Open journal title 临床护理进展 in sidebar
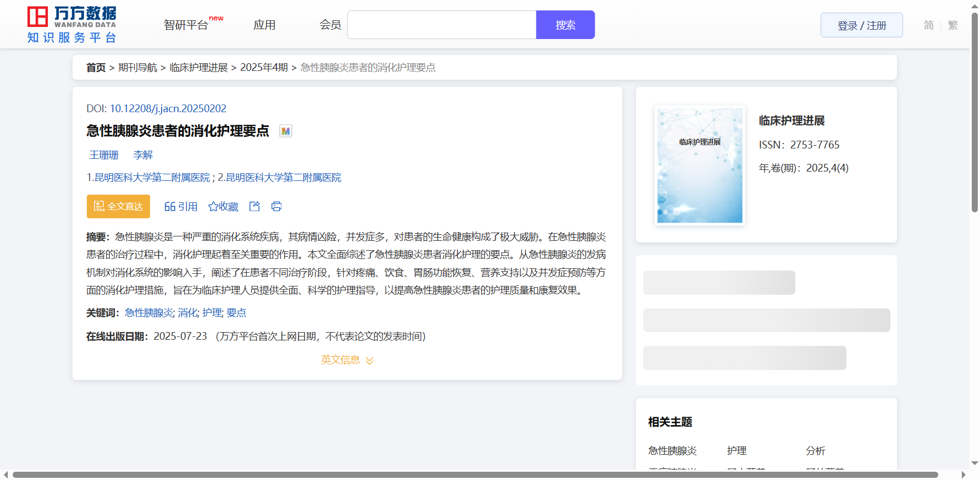The height and width of the screenshot is (480, 980). pyautogui.click(x=792, y=120)
